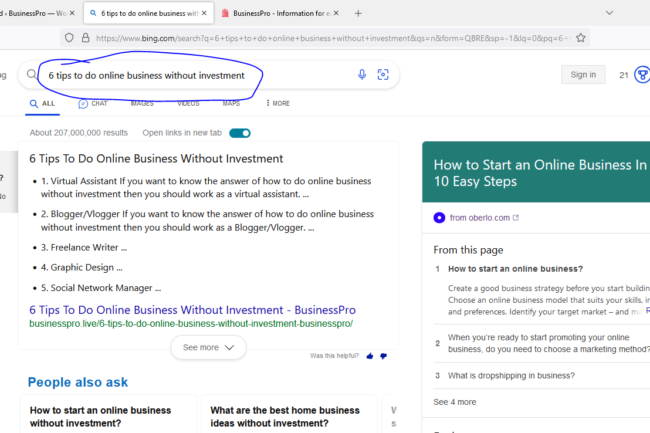Image resolution: width=650 pixels, height=433 pixels.
Task: Toggle 'Open links in new tab' switch
Action: tap(240, 133)
